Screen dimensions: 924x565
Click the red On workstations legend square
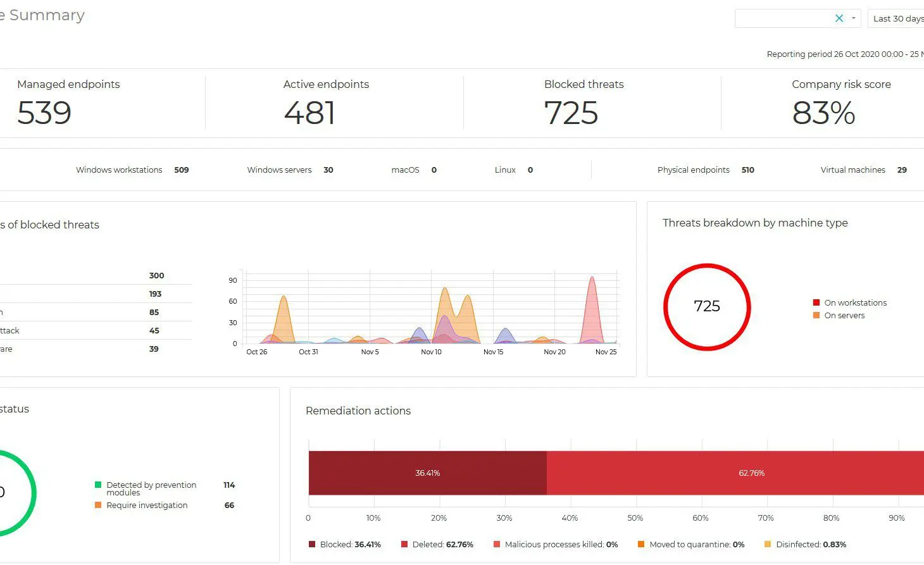816,302
